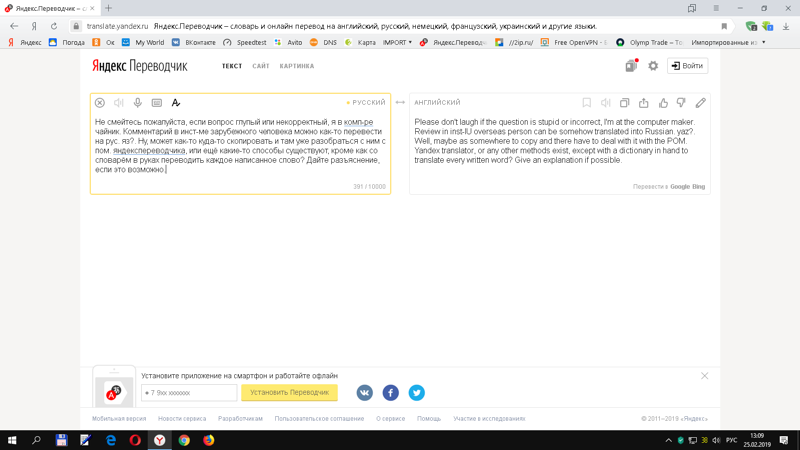Rate translation with thumbs up
The height and width of the screenshot is (450, 800).
(663, 103)
